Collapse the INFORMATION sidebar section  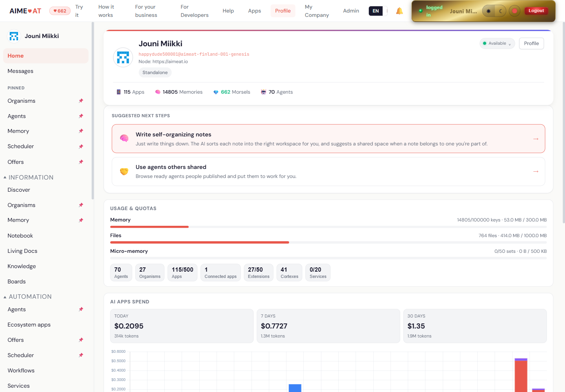28,177
